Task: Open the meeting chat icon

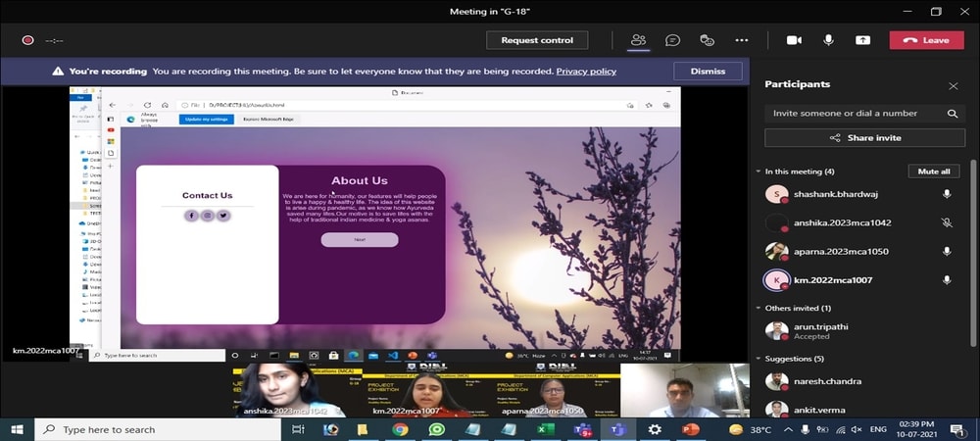Action: point(672,40)
